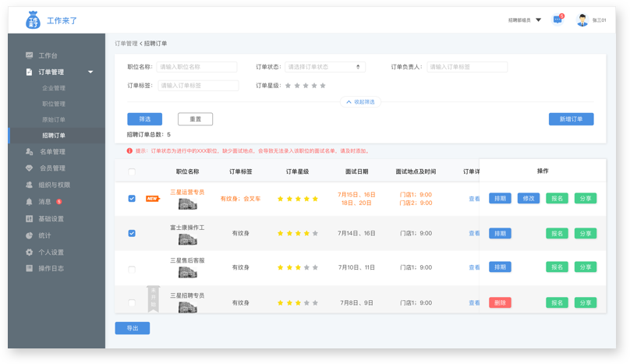Click 三星招聘专员 company image
The image size is (630, 364).
188,308
